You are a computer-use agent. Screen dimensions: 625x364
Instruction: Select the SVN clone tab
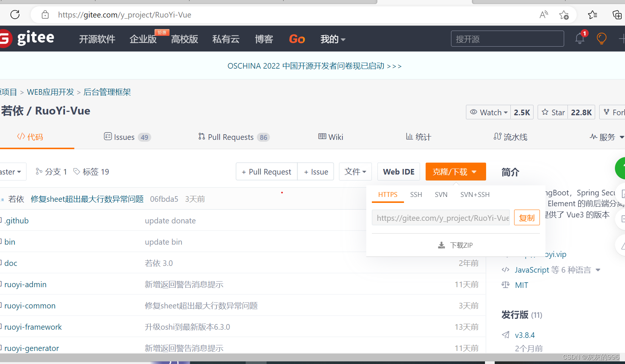point(441,195)
